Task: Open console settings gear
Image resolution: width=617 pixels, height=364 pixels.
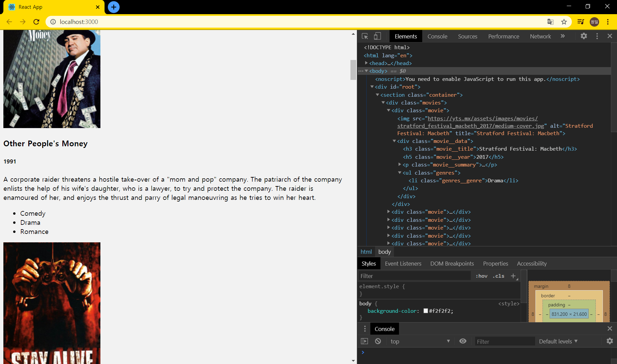Action: click(610, 341)
